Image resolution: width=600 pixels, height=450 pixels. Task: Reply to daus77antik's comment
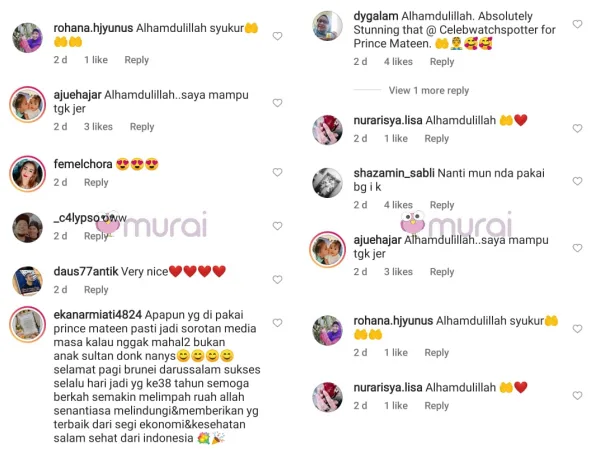[96, 290]
